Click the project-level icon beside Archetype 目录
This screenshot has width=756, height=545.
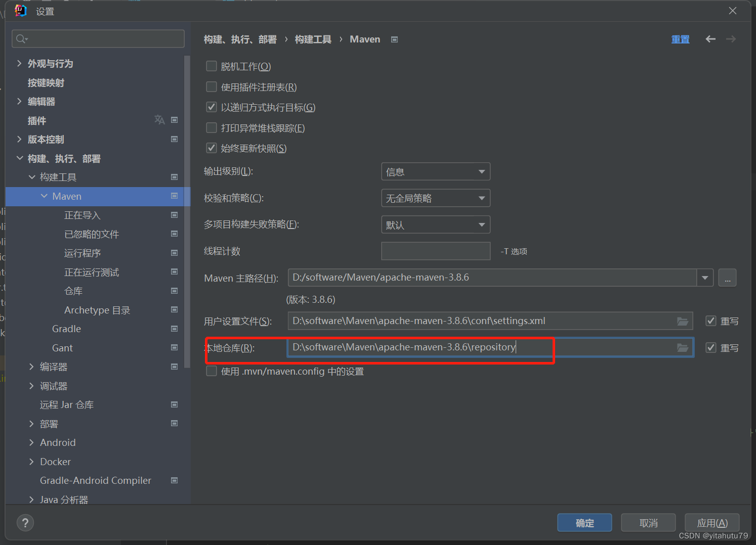click(x=175, y=309)
